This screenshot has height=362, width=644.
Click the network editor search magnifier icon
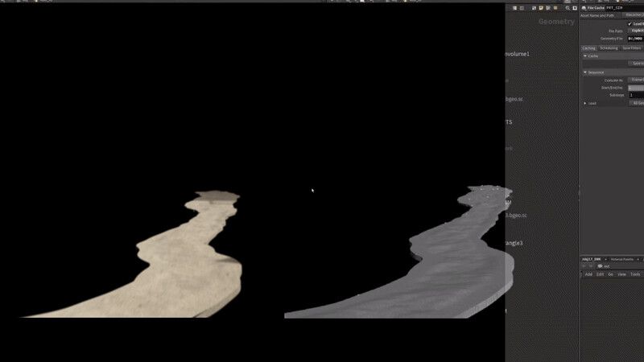point(568,8)
